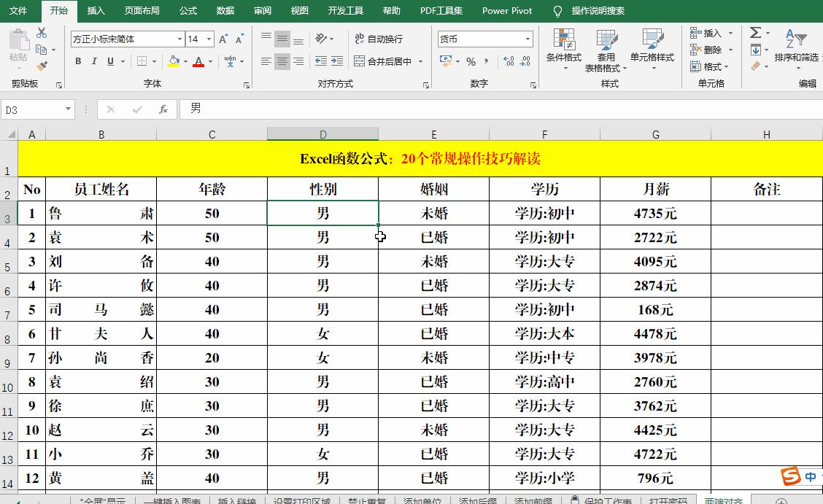Click the Increase Font Size icon

click(x=223, y=39)
